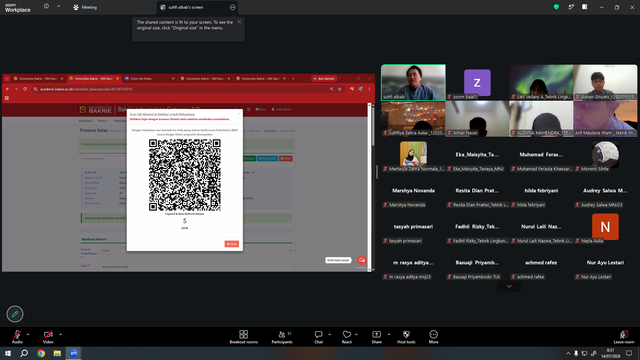Open the React menu
Viewport: 640px width, 360px height.
(x=347, y=337)
